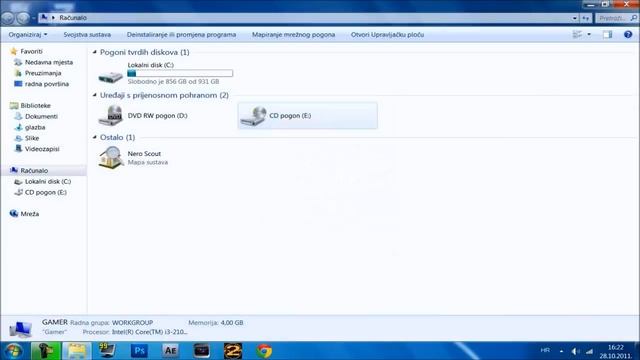Open the Organiziraj dropdown menu
This screenshot has width=640, height=360.
(28, 35)
